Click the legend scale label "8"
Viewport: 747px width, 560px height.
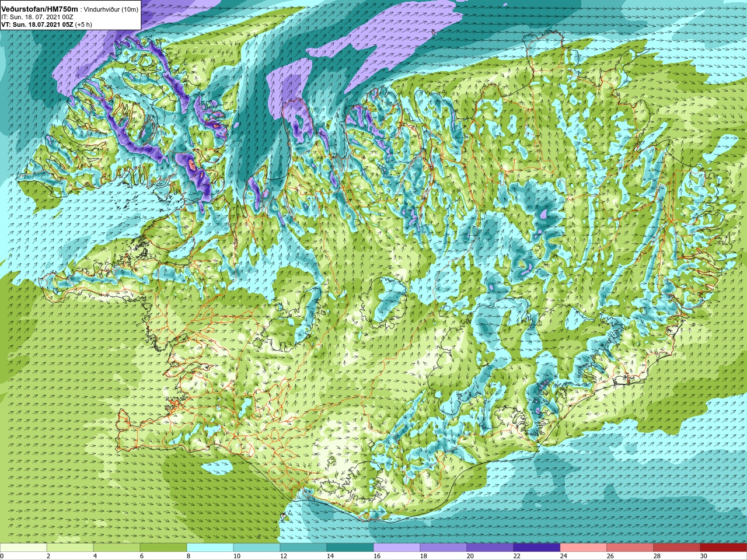pos(189,556)
